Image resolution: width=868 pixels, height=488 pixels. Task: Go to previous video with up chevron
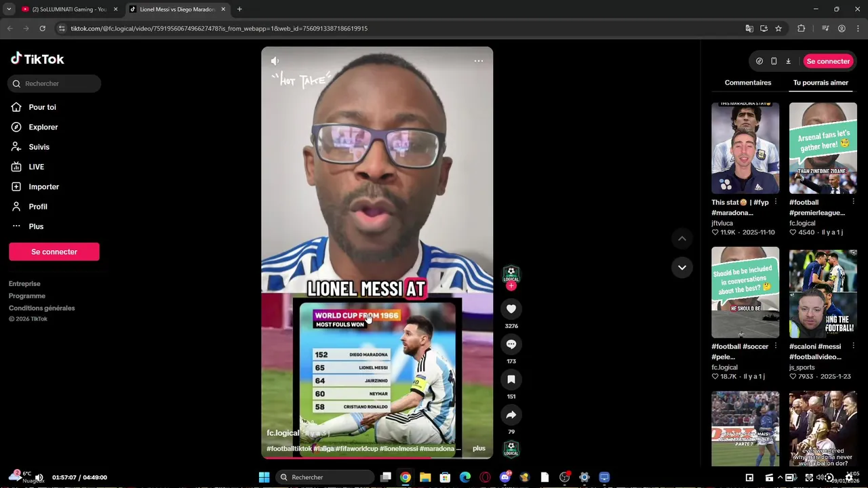coord(682,239)
